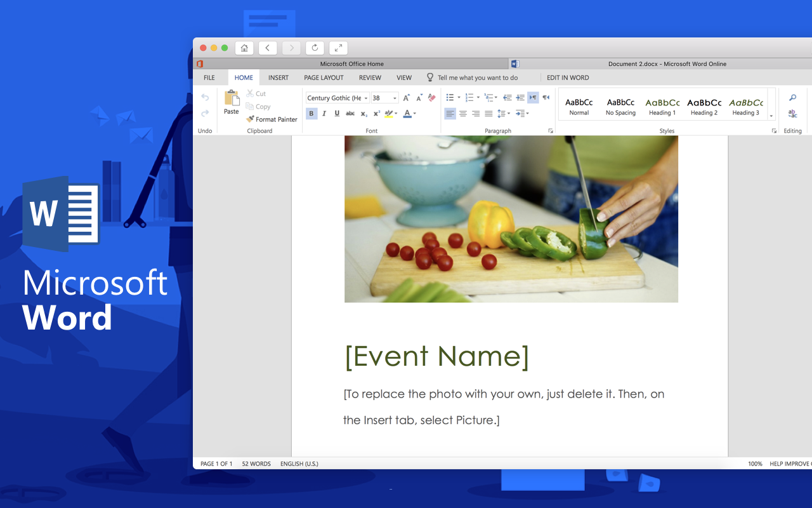Click the Clear Formatting eraser icon
This screenshot has height=508, width=812.
pos(432,98)
